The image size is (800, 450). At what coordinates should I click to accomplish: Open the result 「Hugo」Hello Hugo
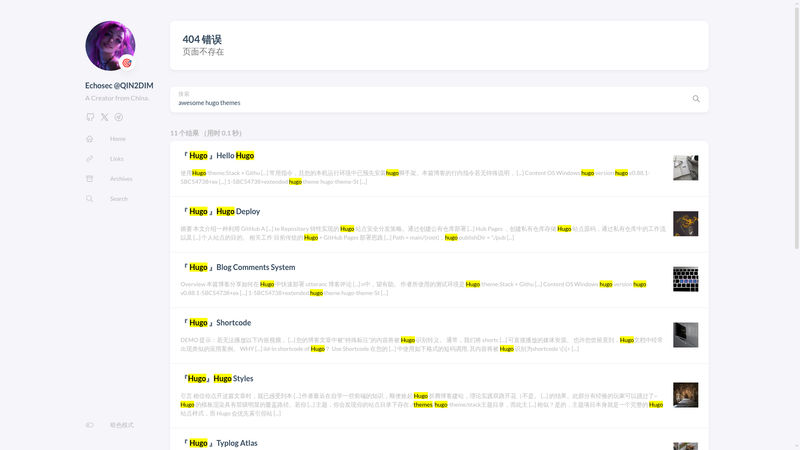coord(218,156)
